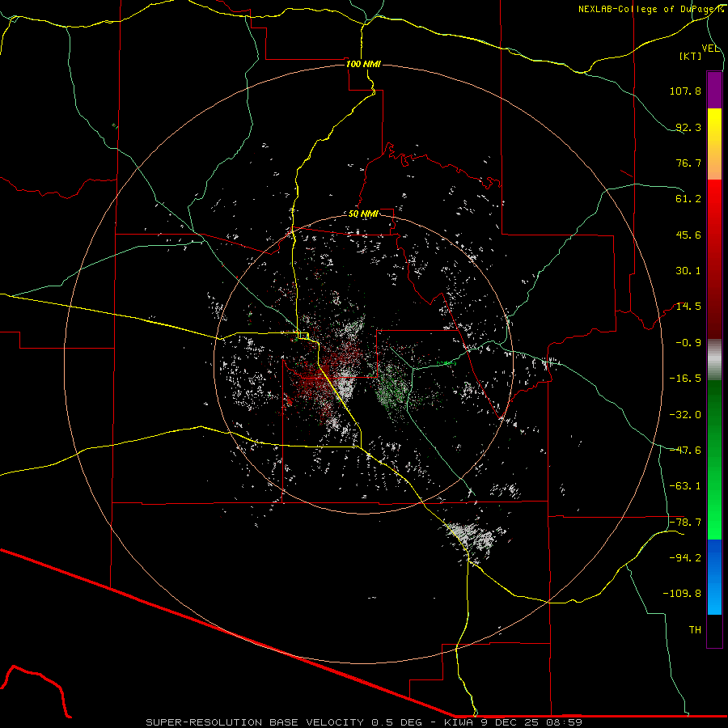Select the -109.8 velocity scale label

682,594
